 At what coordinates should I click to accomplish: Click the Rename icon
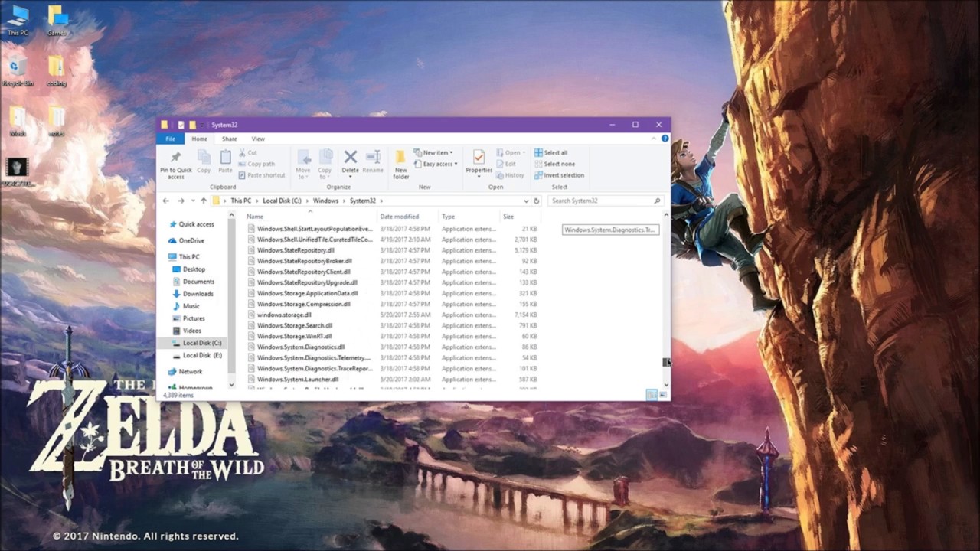(x=373, y=157)
